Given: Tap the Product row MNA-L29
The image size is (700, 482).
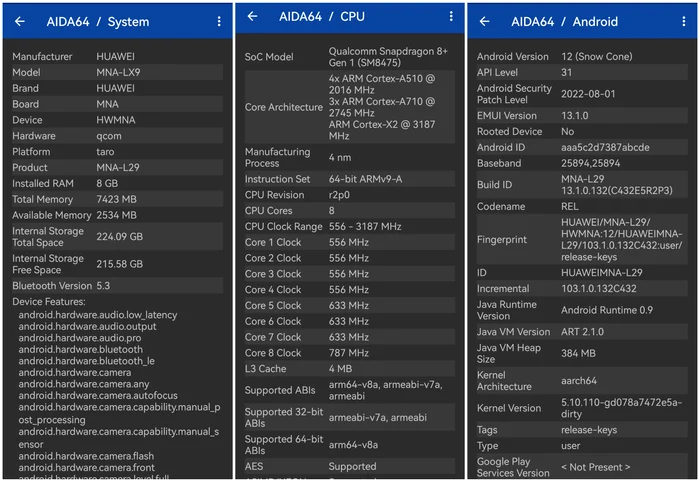Looking at the screenshot, I should [x=117, y=167].
